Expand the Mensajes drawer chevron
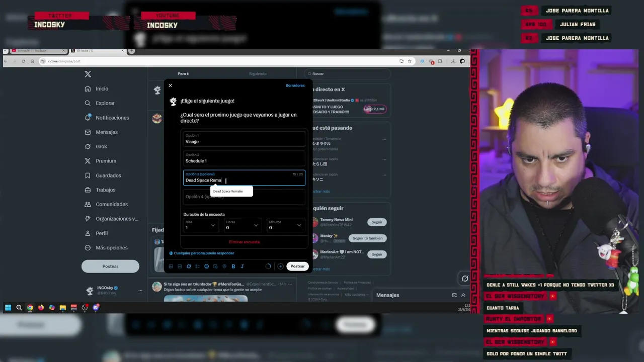 [x=463, y=295]
